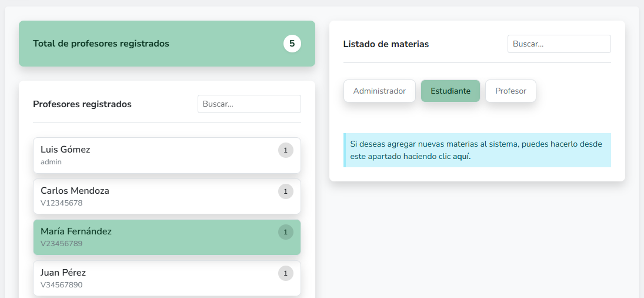Click the count badge on Carlos Mendoza row
644x298 pixels.
click(x=285, y=191)
